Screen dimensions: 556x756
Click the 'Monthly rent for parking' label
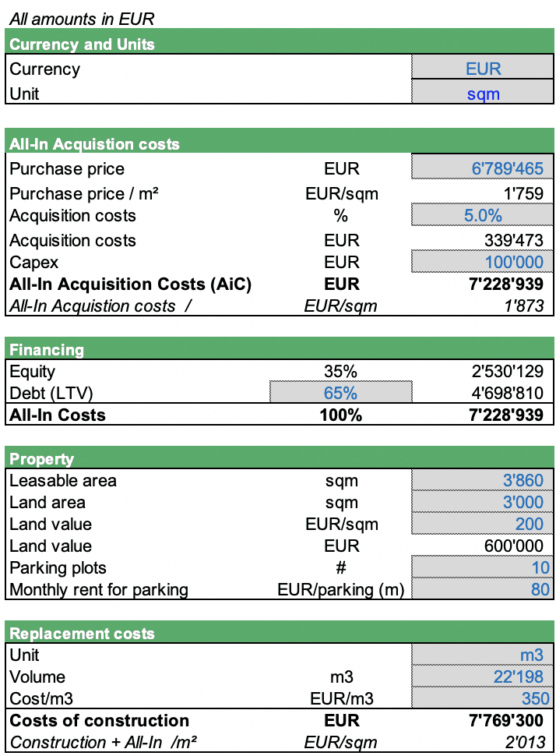tap(99, 590)
